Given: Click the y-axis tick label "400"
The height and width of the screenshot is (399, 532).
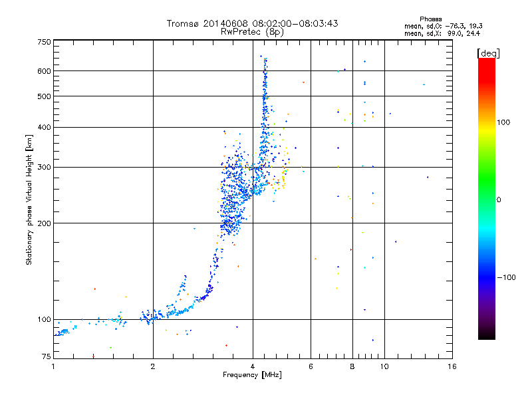Looking at the screenshot, I should (44, 128).
